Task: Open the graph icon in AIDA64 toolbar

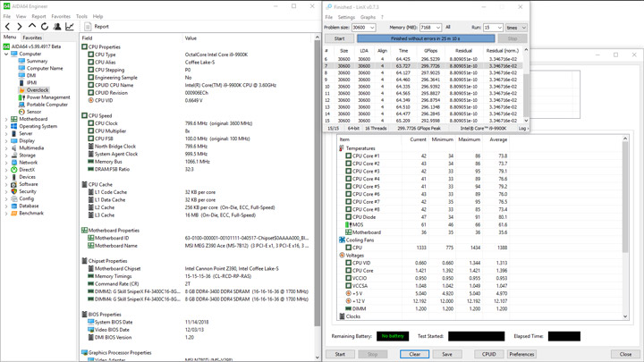Action: pos(70,27)
